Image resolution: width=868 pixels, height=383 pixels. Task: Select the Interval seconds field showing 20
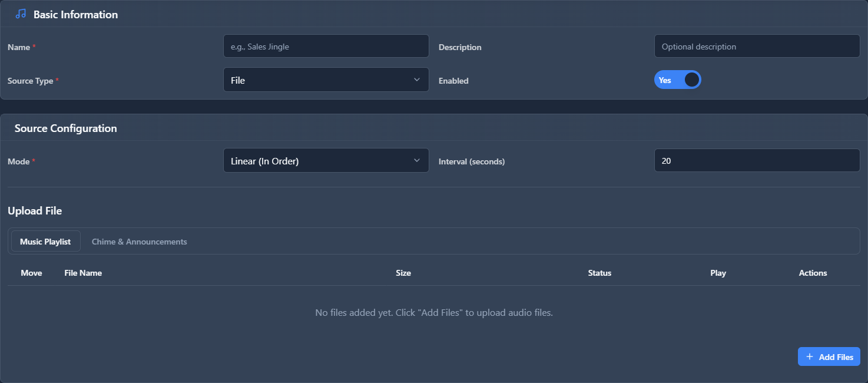pyautogui.click(x=757, y=161)
